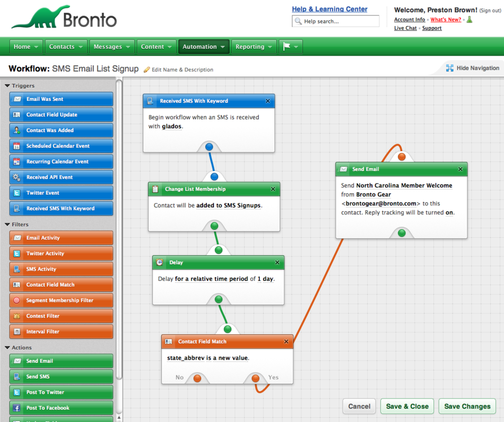The width and height of the screenshot is (504, 422).
Task: Collapse the Triggers section
Action: 7,85
